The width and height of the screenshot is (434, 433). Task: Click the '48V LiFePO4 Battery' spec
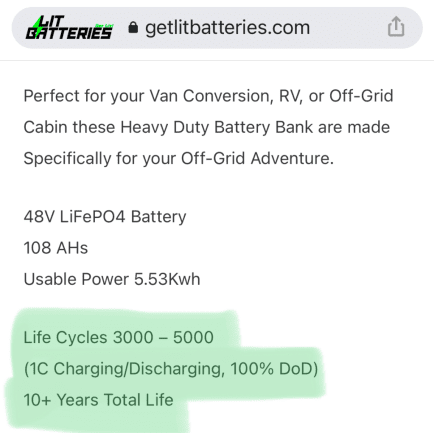click(x=105, y=217)
